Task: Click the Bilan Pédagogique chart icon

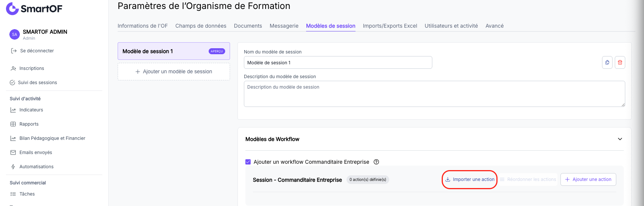Action: click(x=13, y=138)
